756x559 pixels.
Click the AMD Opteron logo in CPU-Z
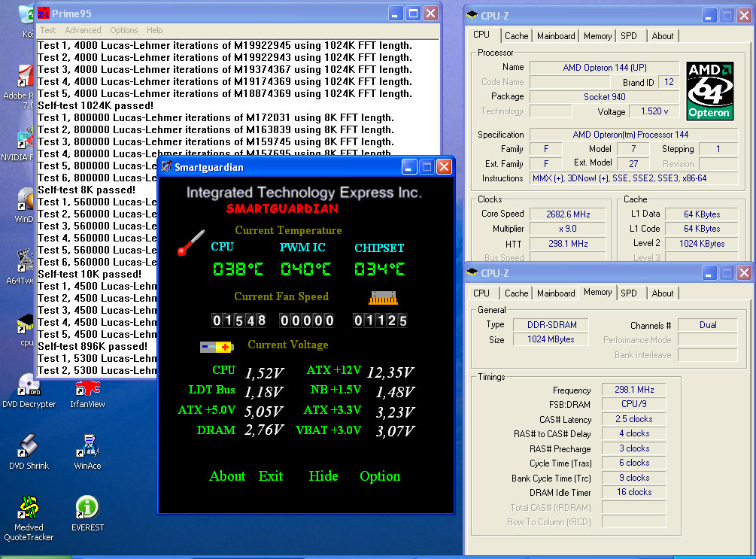709,90
